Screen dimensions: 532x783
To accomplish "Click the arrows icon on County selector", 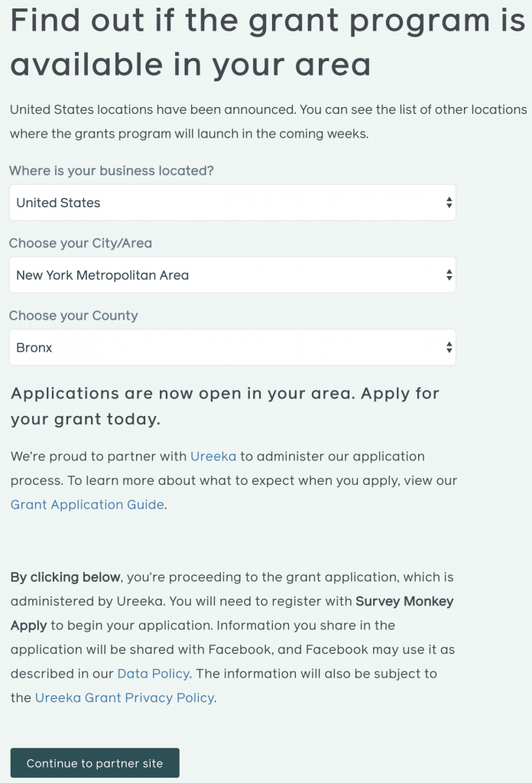I will tap(449, 348).
